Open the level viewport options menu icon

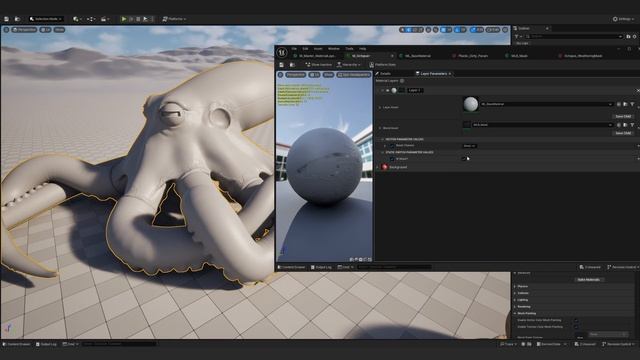click(x=6, y=30)
